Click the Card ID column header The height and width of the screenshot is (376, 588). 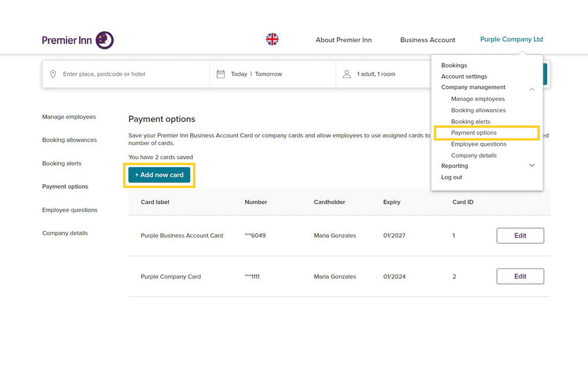point(463,202)
